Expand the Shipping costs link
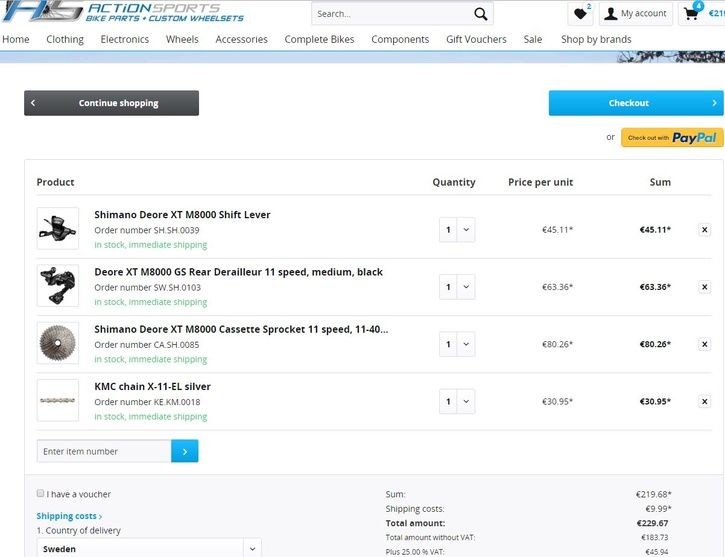Screen dimensions: 725x557 (x=69, y=516)
